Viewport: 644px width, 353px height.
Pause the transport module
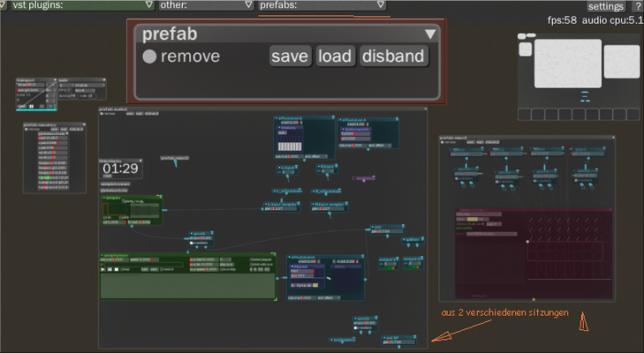[x=31, y=106]
